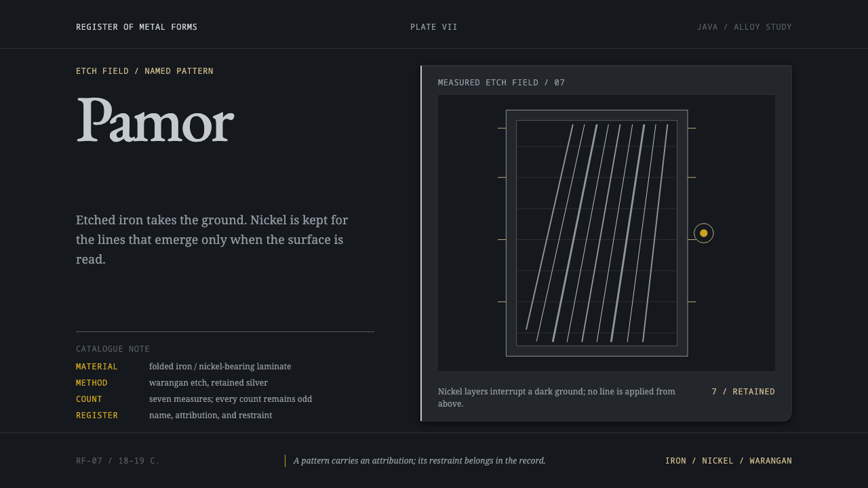Click "JAVA / ALLOY STUDY" in the header
The height and width of the screenshot is (488, 868).
tap(745, 27)
